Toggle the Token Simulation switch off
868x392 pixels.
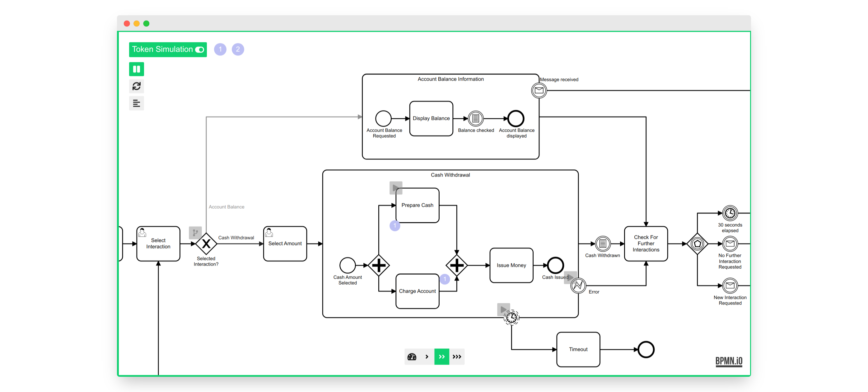(199, 50)
